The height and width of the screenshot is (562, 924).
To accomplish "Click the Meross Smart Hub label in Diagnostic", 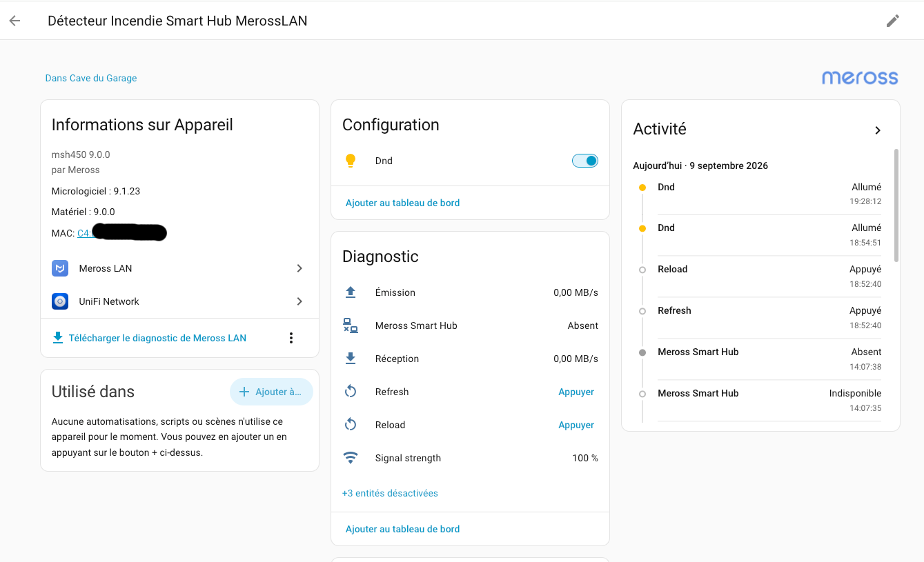I will [416, 325].
